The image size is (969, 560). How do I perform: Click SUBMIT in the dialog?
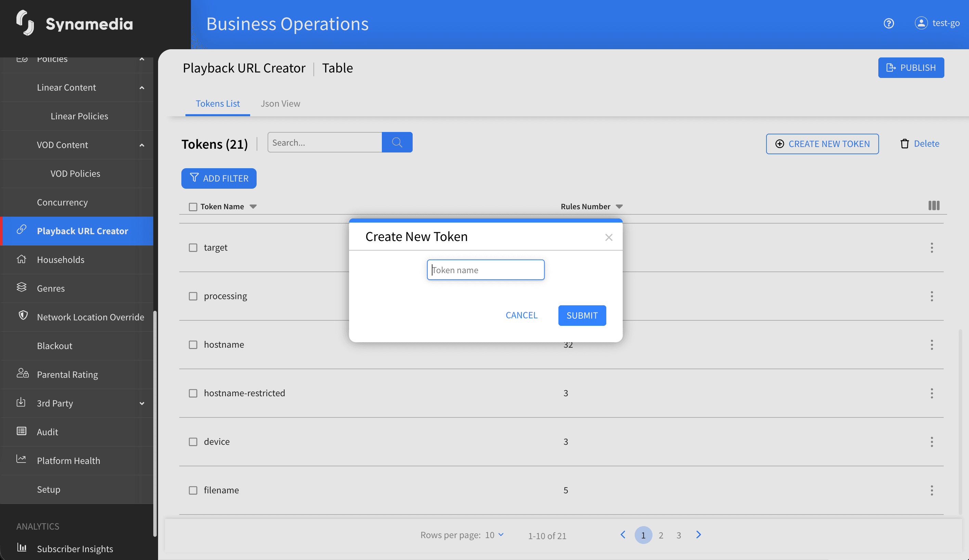(x=582, y=315)
